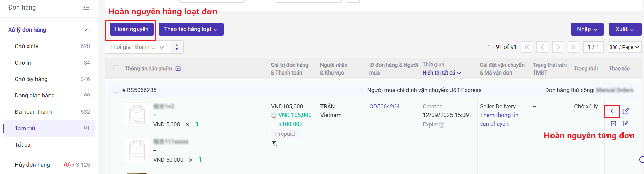Click the expand product info plus icon
This screenshot has height=174, width=644.
[x=178, y=69]
